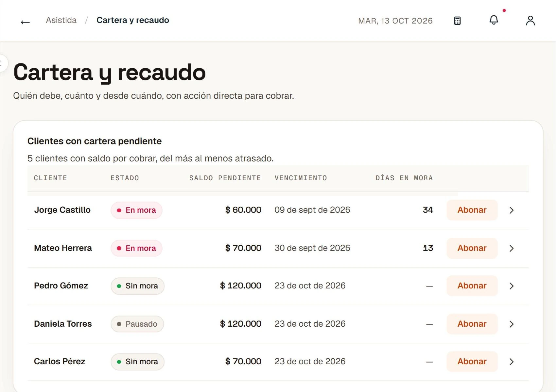Viewport: 556px width, 392px height.
Task: Click the Clientes con cartera pendiente heading
Action: click(95, 141)
